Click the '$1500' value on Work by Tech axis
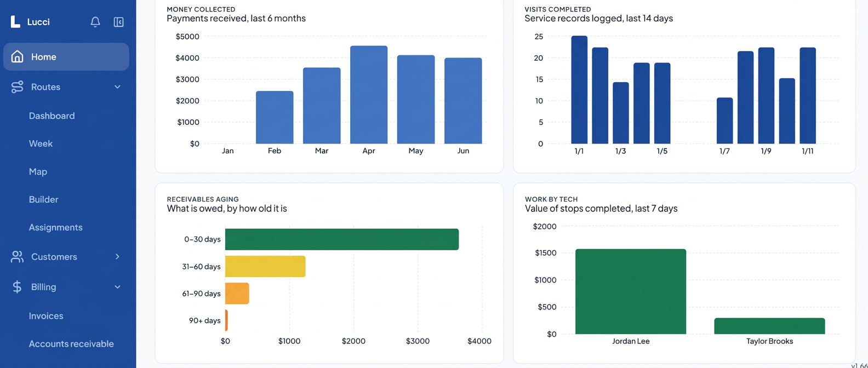Screen dimensions: 868x368 point(545,253)
